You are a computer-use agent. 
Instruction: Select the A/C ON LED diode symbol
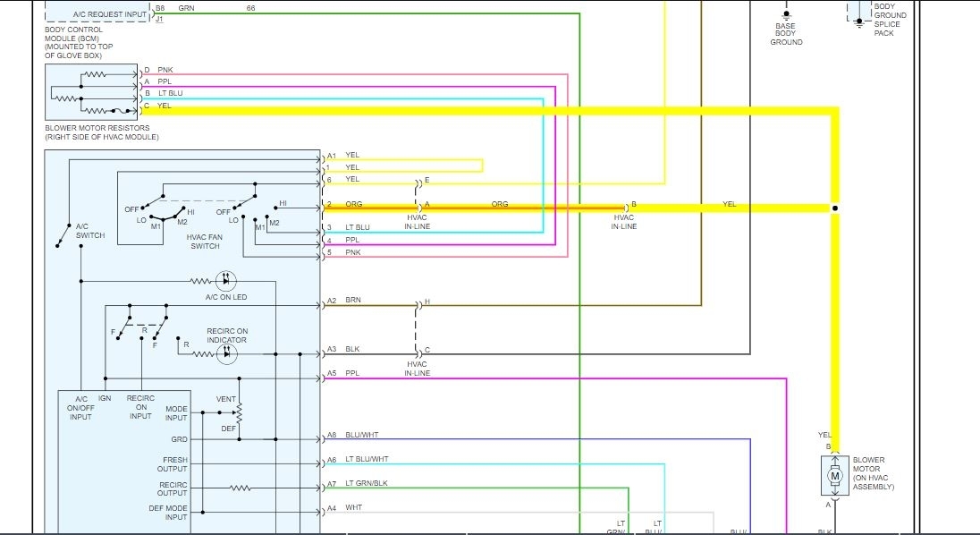pyautogui.click(x=225, y=281)
